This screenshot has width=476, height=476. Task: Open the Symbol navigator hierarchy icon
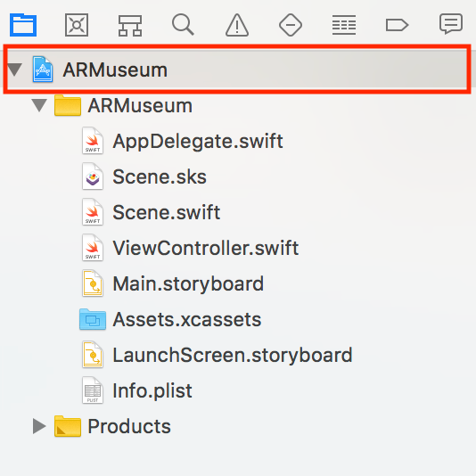coord(130,26)
